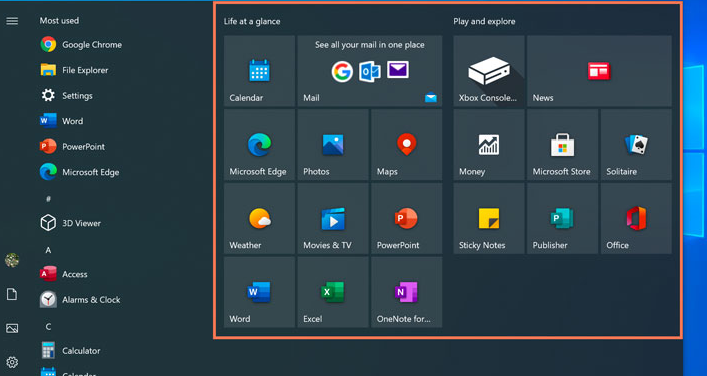The height and width of the screenshot is (376, 707).
Task: Jump to the # letter index
Action: click(48, 198)
